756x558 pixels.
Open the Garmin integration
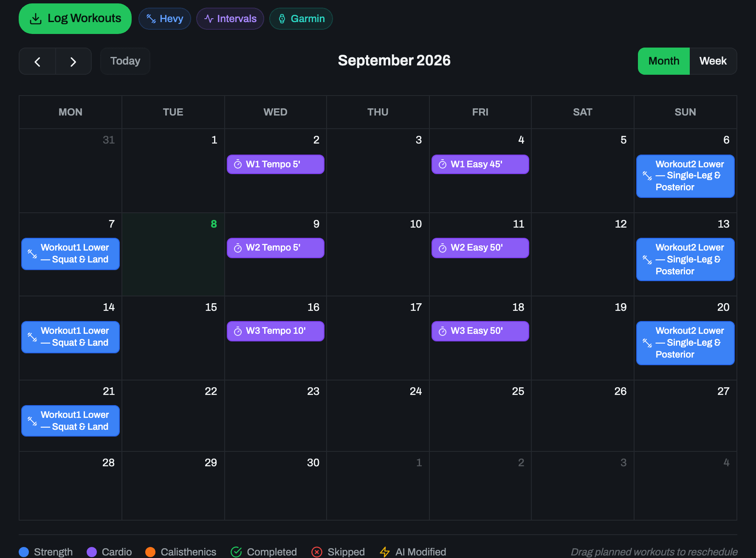(x=301, y=19)
